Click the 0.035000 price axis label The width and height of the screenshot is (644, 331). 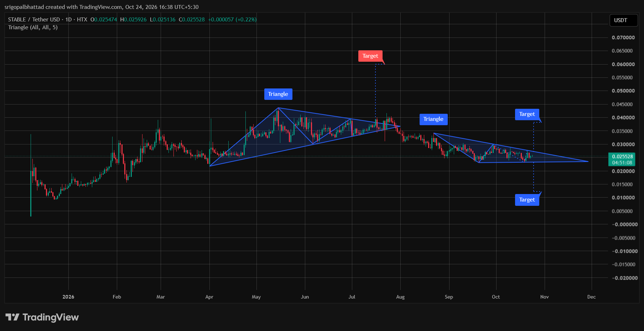[x=623, y=131]
